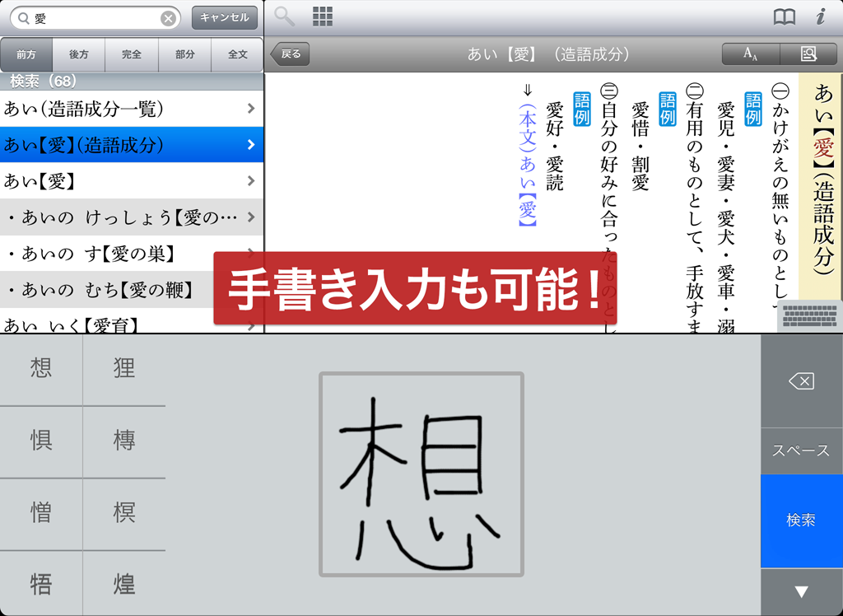Collapse handwriting panel with down arrow
Image resolution: width=843 pixels, height=616 pixels.
click(x=801, y=591)
